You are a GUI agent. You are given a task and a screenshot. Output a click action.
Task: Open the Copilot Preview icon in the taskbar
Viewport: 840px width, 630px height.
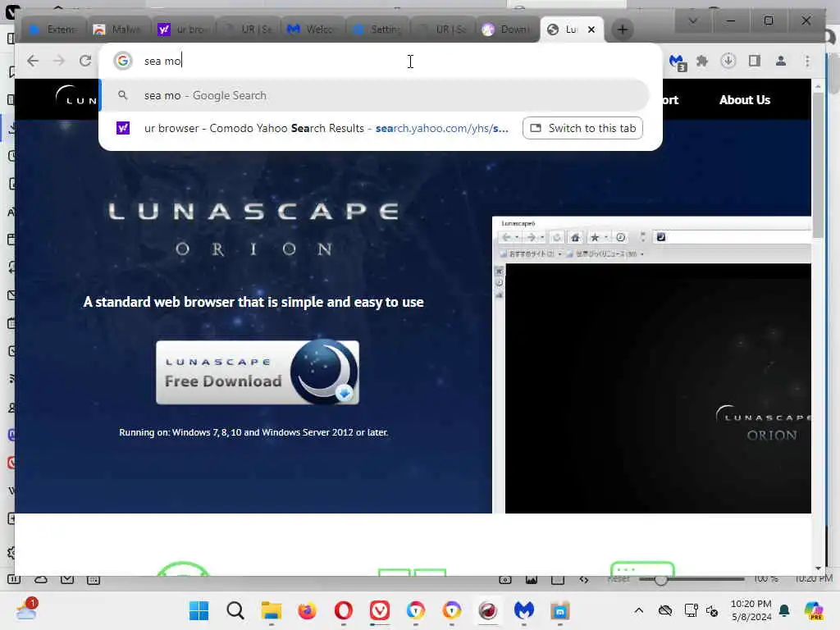point(814,610)
